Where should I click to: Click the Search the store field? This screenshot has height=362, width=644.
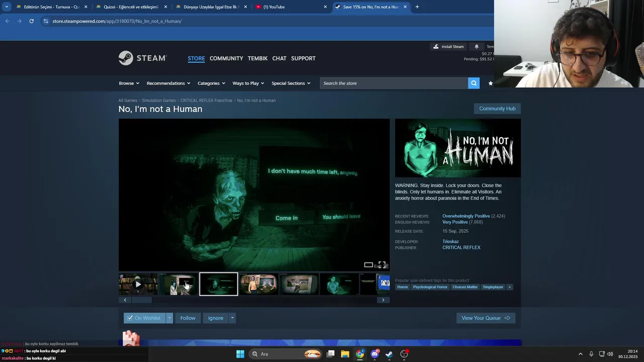coord(394,83)
